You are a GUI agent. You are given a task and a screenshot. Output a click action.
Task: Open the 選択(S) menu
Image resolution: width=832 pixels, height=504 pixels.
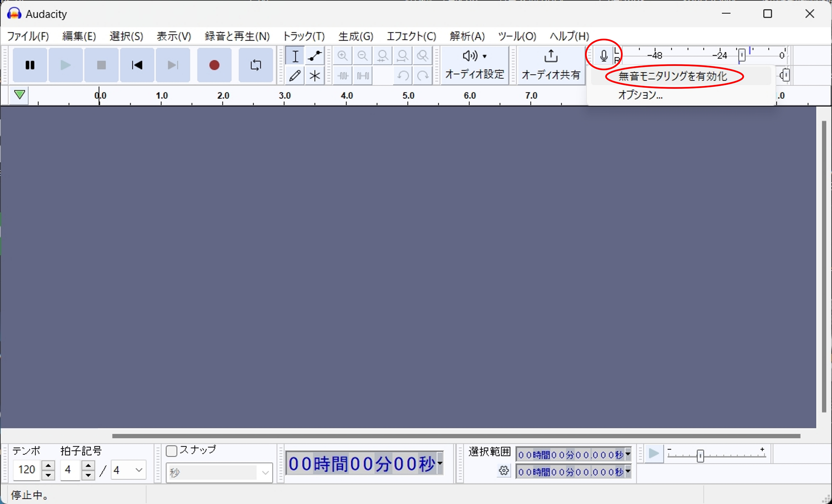point(127,36)
